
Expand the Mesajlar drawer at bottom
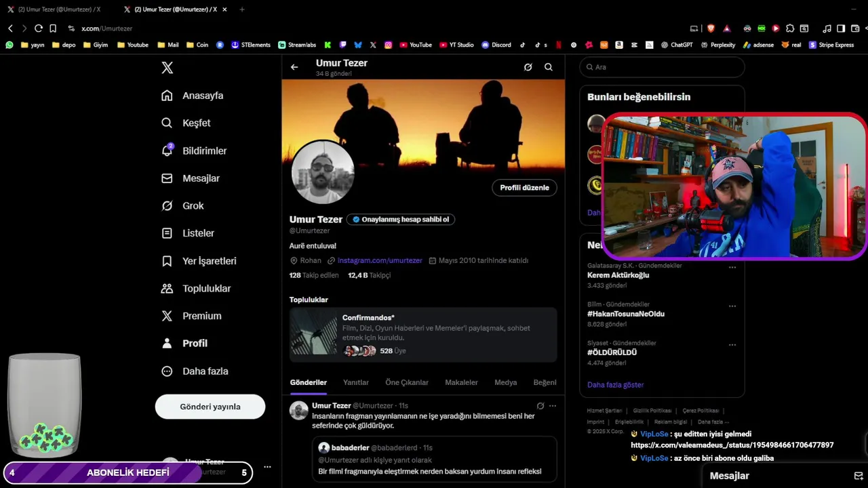click(x=785, y=476)
